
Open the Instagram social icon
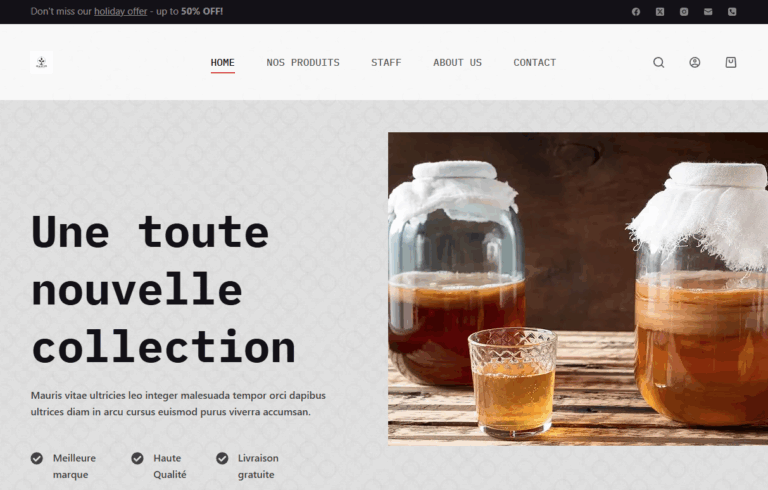point(684,12)
